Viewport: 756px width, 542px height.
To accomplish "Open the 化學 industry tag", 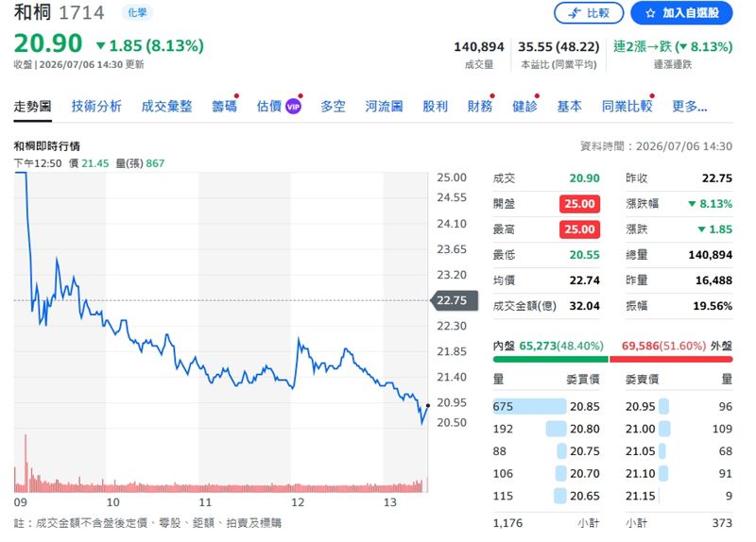I will coord(137,12).
